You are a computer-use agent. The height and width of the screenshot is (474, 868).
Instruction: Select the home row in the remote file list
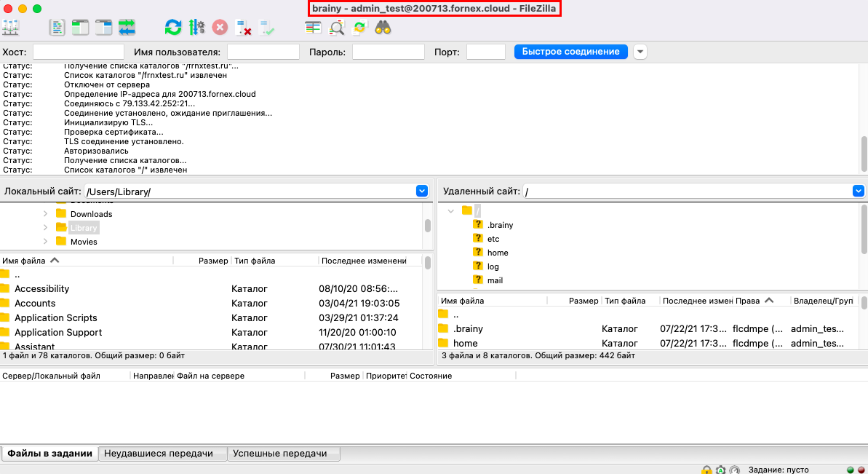click(648, 344)
